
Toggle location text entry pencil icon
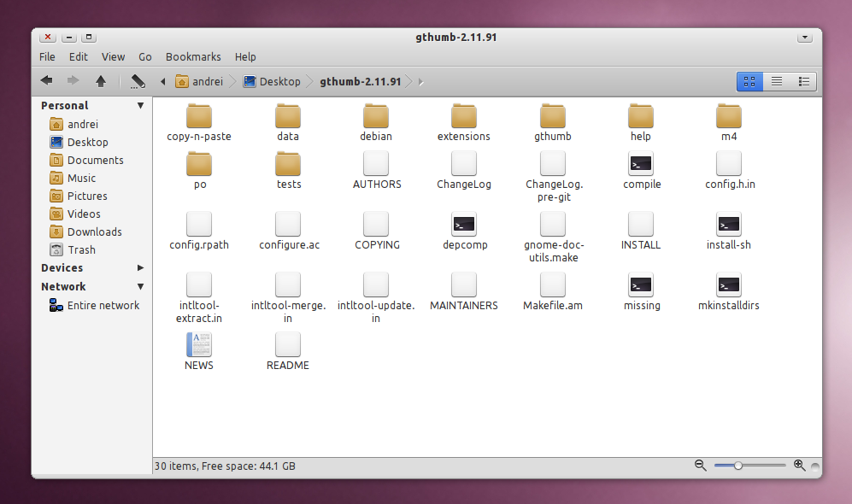click(138, 81)
